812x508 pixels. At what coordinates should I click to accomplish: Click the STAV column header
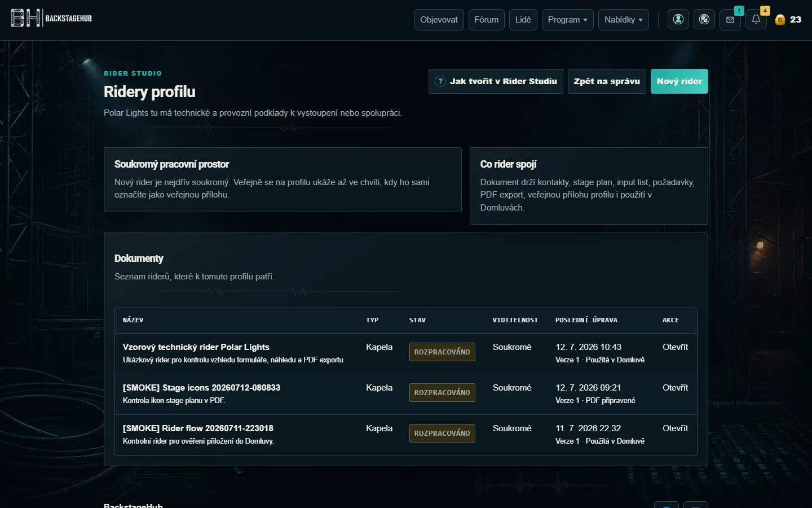click(417, 320)
